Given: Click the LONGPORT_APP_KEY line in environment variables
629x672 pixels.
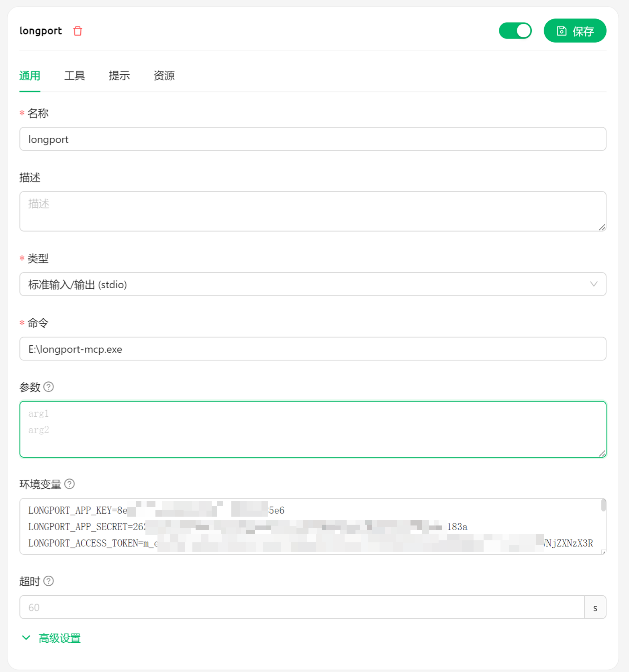Looking at the screenshot, I should 156,510.
